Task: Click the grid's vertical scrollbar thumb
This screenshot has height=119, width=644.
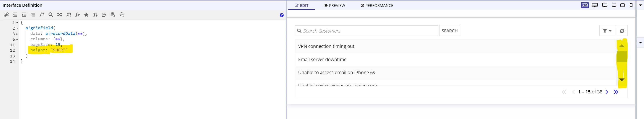Action: (x=621, y=57)
